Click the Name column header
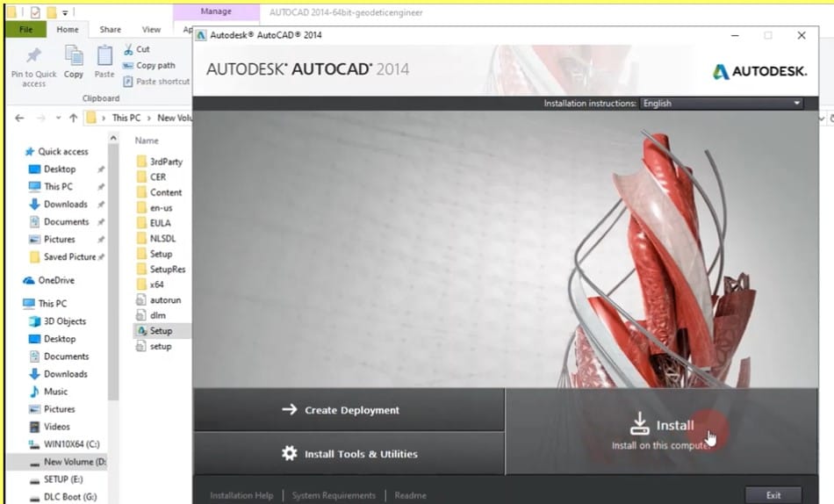Screen dimensions: 834x504 pyautogui.click(x=147, y=140)
